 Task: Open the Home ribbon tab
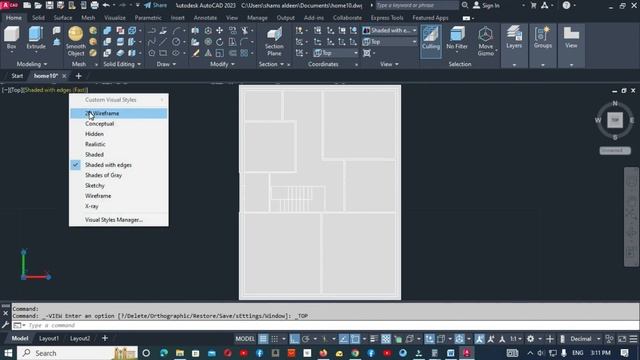point(13,18)
